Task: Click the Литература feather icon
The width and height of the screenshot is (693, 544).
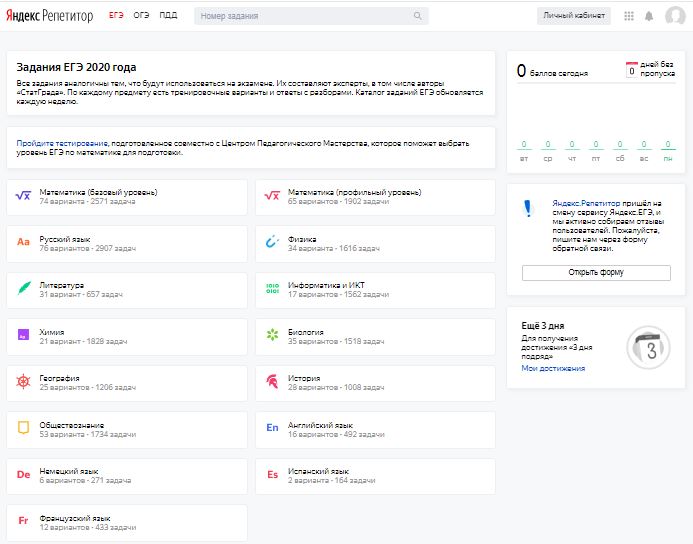Action: point(23,289)
